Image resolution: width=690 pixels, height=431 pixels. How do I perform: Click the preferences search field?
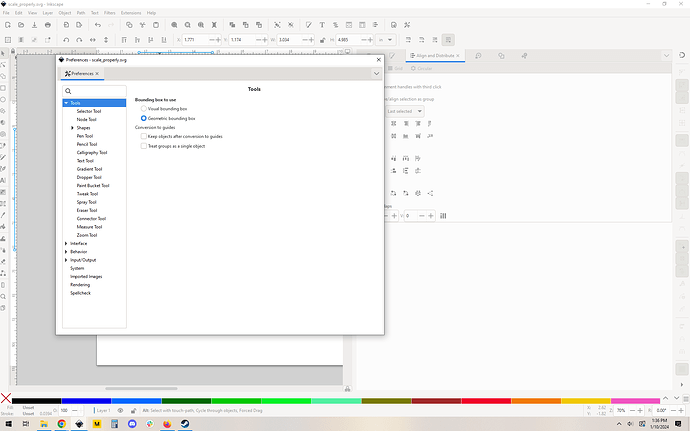click(95, 91)
